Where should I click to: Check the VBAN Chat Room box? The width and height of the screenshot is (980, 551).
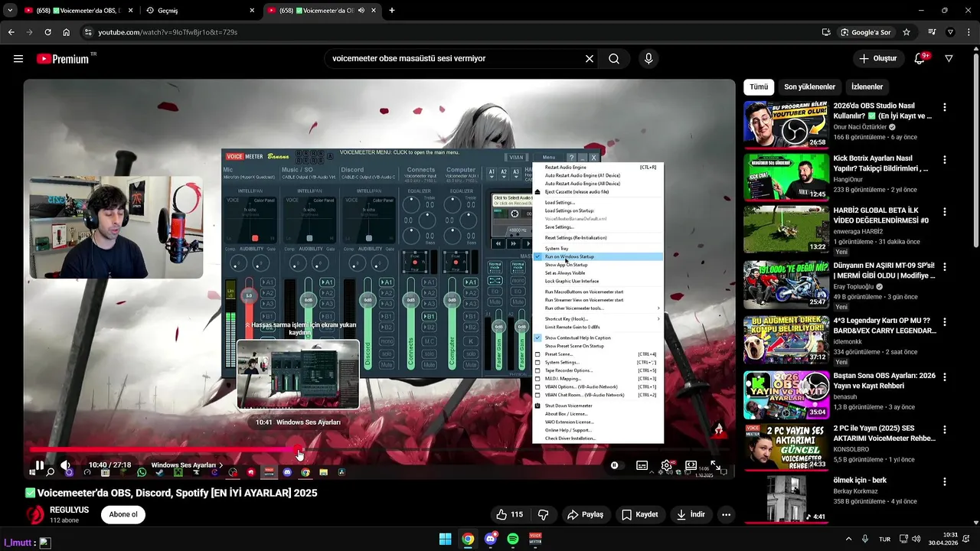tap(537, 395)
